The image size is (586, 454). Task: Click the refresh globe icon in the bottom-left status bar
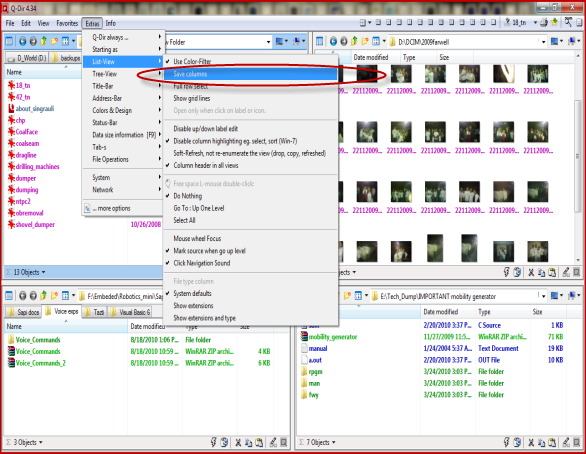tap(224, 443)
